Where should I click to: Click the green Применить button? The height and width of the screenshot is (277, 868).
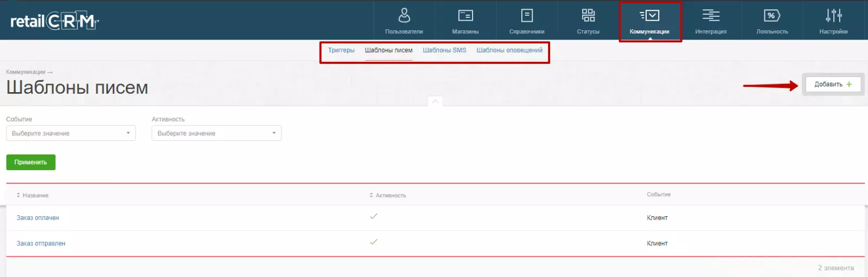(31, 163)
